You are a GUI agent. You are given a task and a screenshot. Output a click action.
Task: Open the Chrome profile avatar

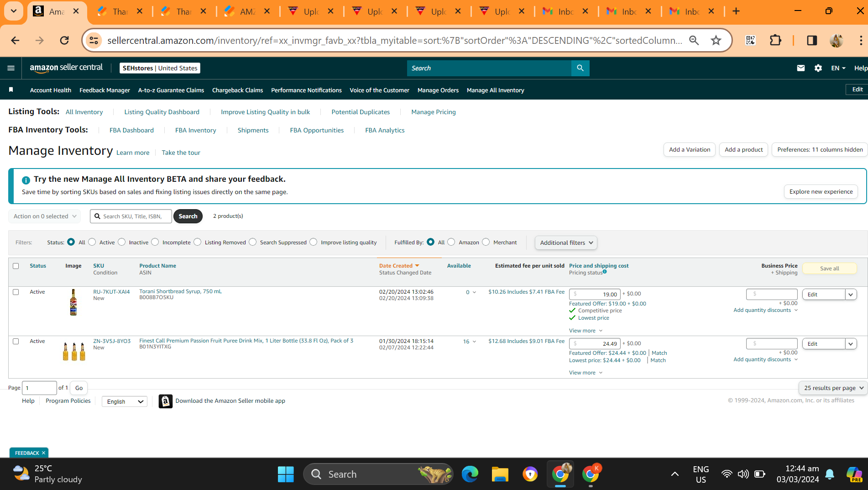pos(837,41)
